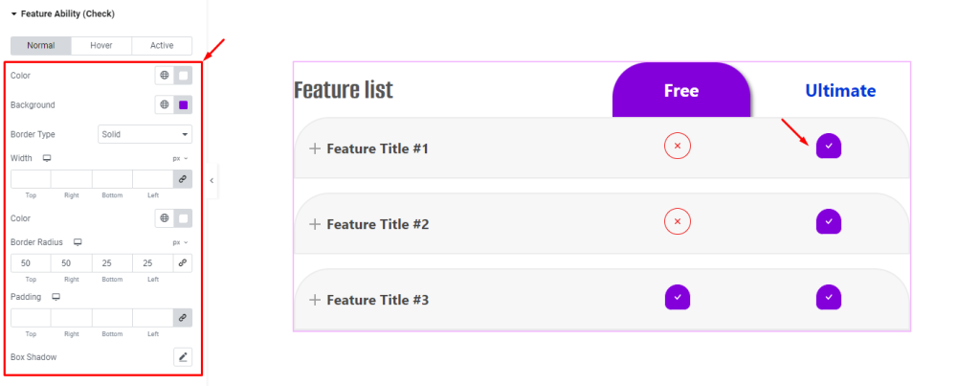The image size is (980, 386).
Task: Switch to the Active tab
Action: click(x=162, y=45)
